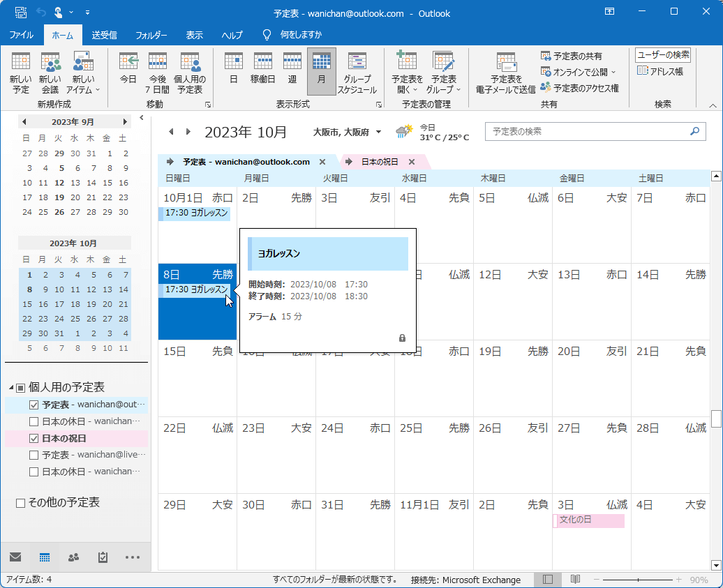The width and height of the screenshot is (723, 588).
Task: Switch to Day view (日)
Action: 234,68
